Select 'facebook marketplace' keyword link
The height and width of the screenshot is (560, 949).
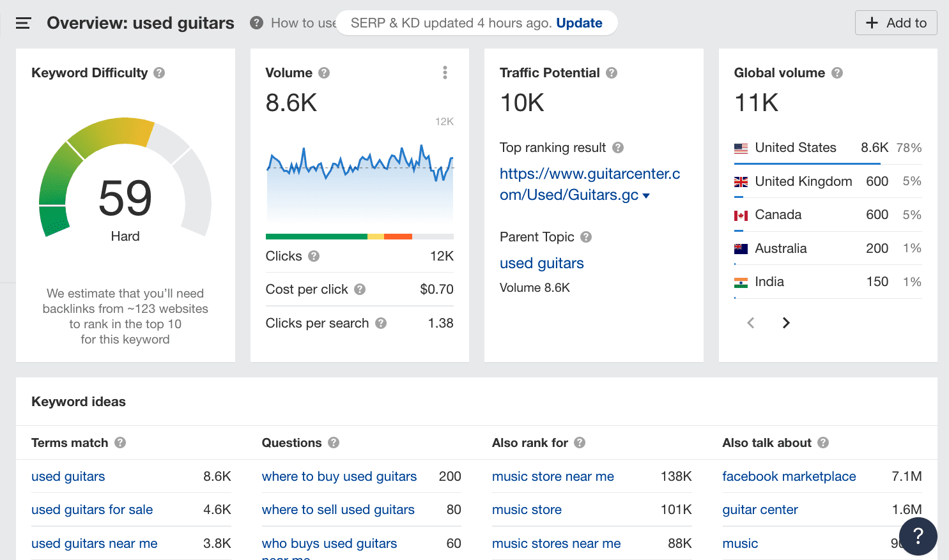(x=789, y=476)
